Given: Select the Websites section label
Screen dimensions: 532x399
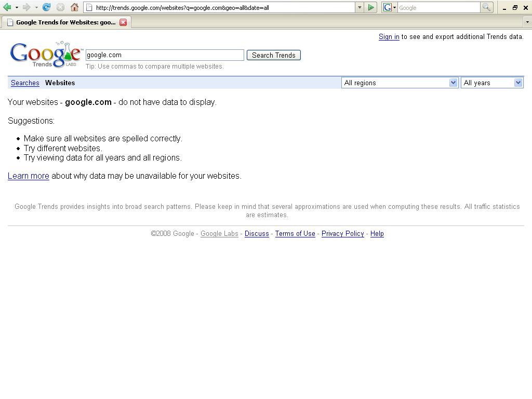Looking at the screenshot, I should [60, 83].
